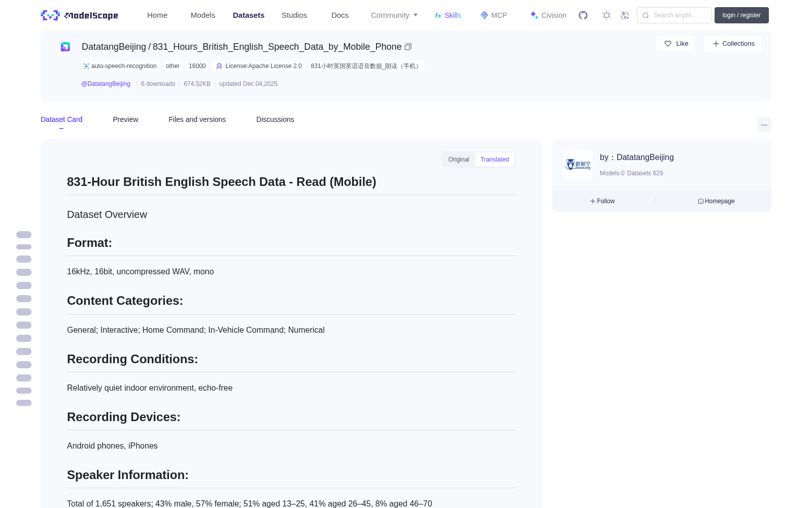Click the search magnifier icon

pos(646,15)
